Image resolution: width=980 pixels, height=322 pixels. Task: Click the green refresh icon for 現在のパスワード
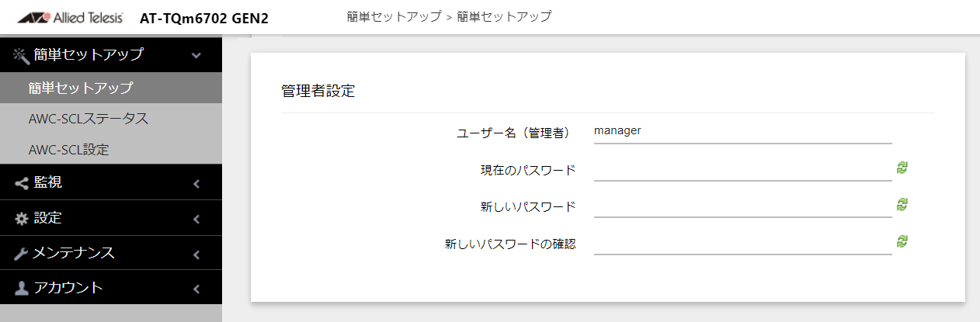pyautogui.click(x=902, y=168)
